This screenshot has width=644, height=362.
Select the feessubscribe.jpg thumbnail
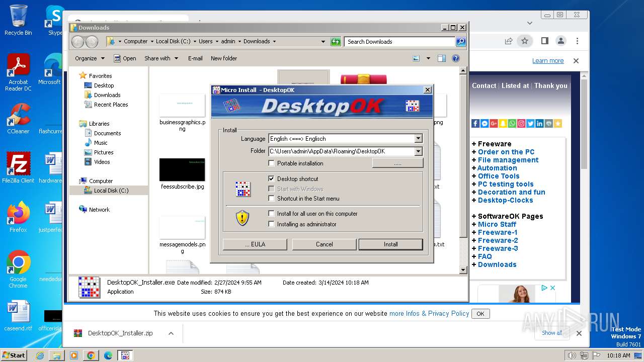[182, 170]
